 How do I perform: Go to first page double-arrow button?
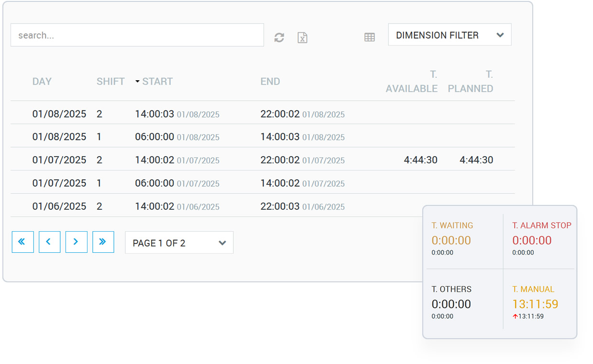(23, 242)
